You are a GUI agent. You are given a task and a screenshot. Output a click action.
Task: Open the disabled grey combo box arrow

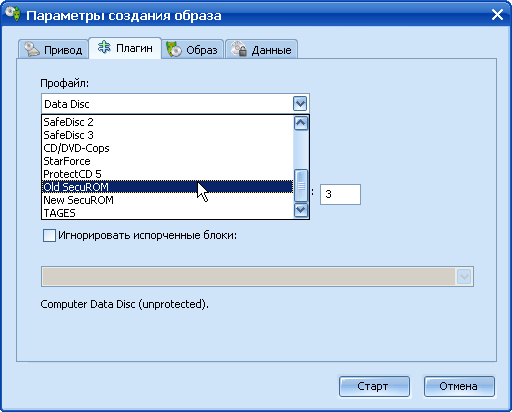[x=464, y=276]
